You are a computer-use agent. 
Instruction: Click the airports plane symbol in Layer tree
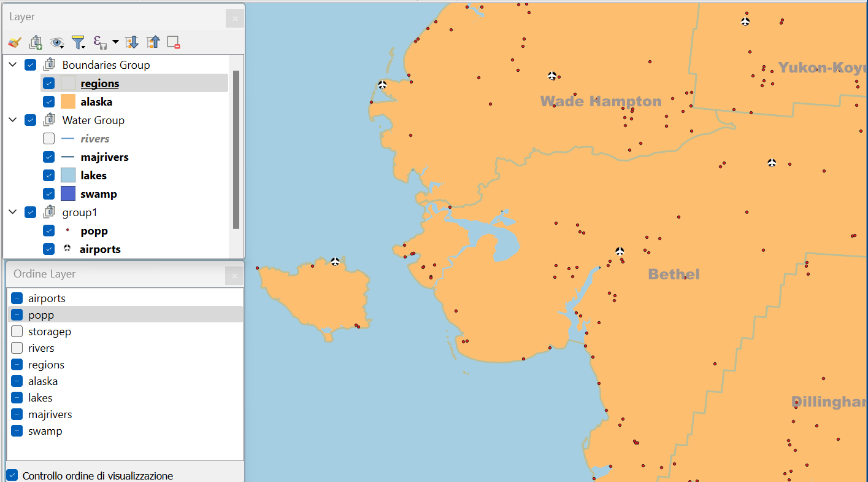point(67,249)
